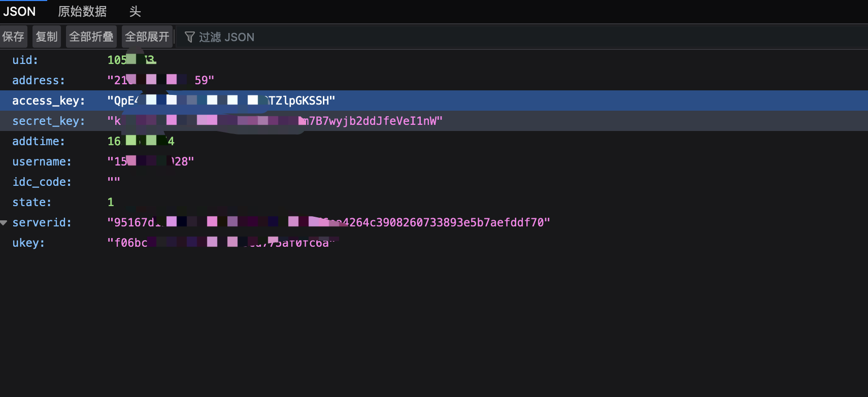This screenshot has width=868, height=397.
Task: Select the secret_key row label
Action: pyautogui.click(x=49, y=121)
